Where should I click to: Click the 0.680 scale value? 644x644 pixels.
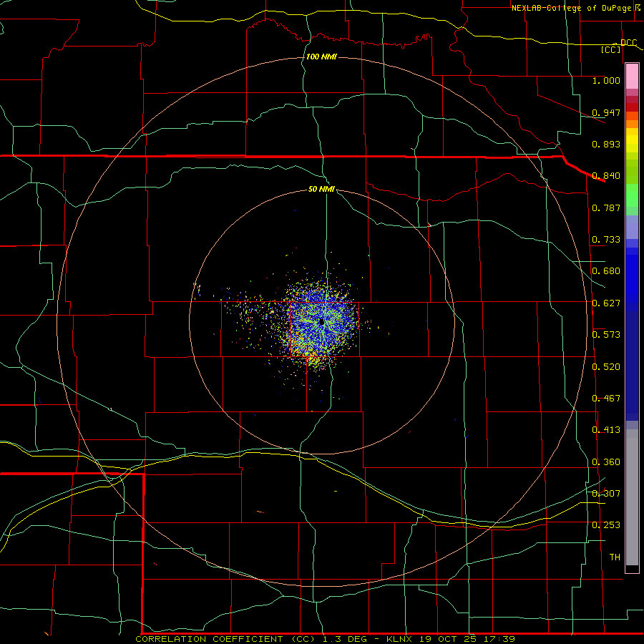coord(606,271)
